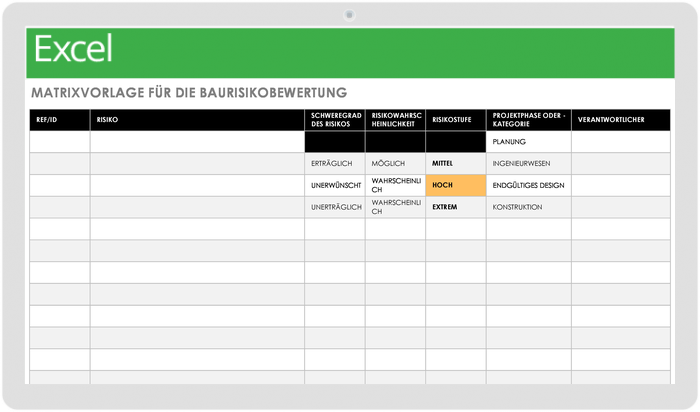Select the title 'Matrixvorlage für die Baurisikobewertung'

pyautogui.click(x=189, y=93)
